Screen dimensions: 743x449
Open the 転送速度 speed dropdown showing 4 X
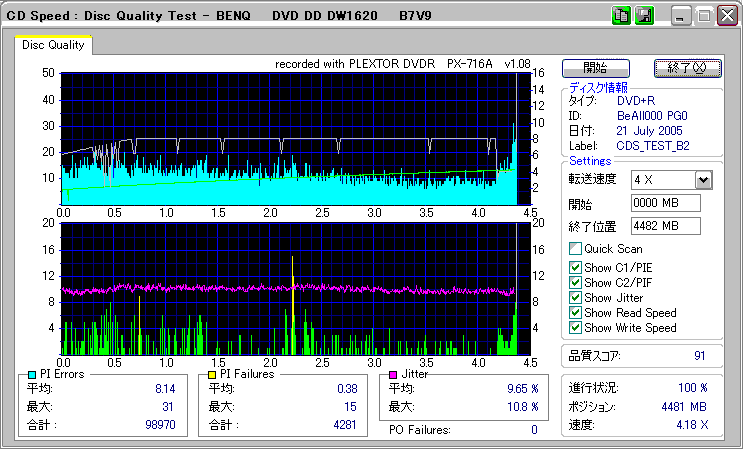click(x=703, y=180)
